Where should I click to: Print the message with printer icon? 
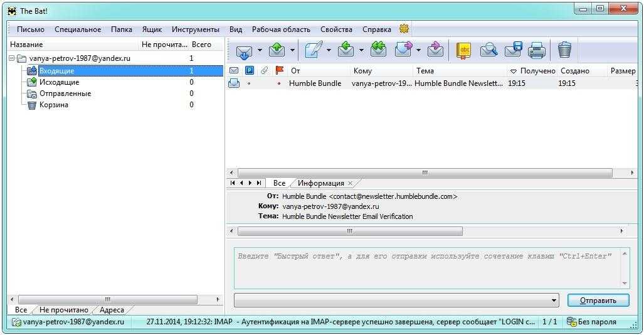pyautogui.click(x=536, y=50)
